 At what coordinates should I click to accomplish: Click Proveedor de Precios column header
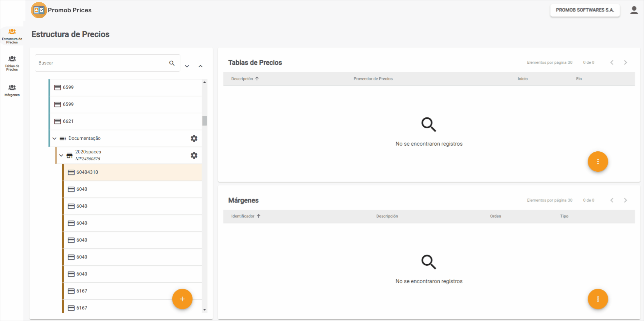373,79
